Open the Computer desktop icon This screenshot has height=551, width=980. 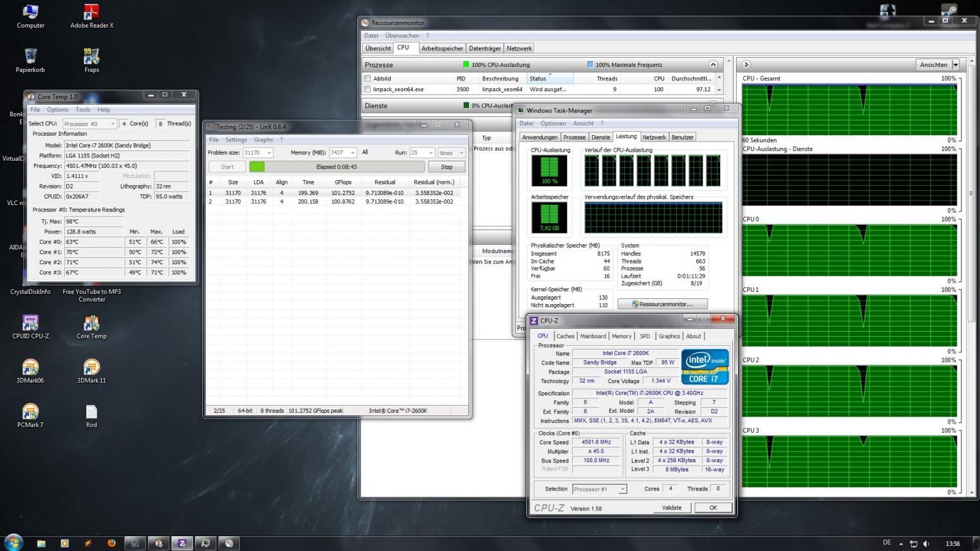click(30, 16)
